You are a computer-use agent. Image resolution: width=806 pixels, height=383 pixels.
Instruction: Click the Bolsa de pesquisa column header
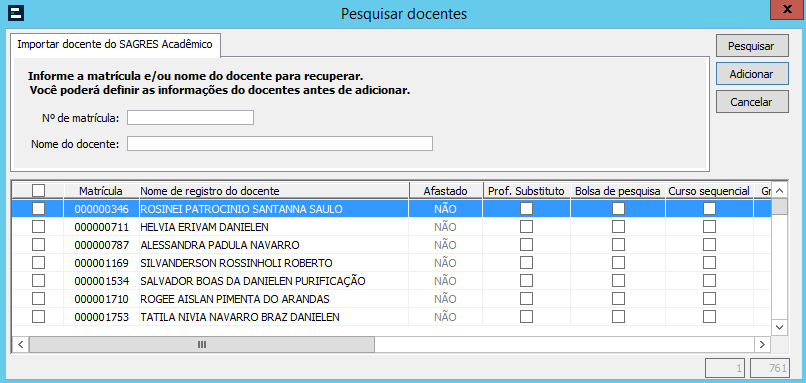[618, 191]
